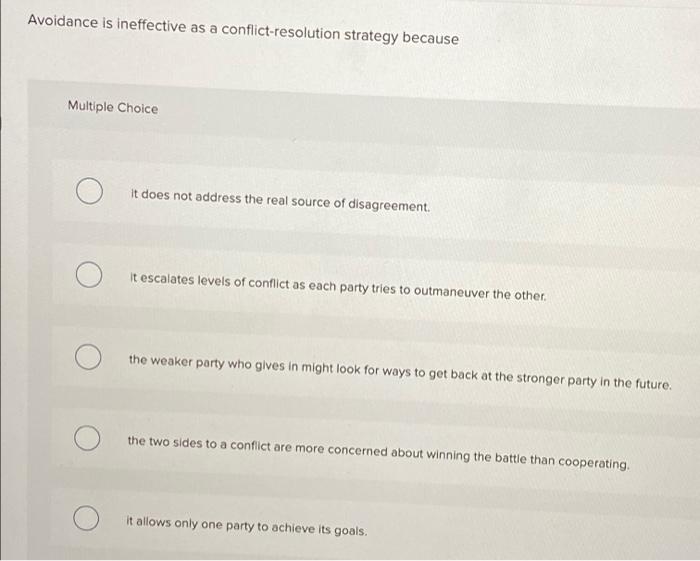The image size is (700, 561).
Task: Click the 'Multiple Choice' label
Action: click(x=113, y=107)
